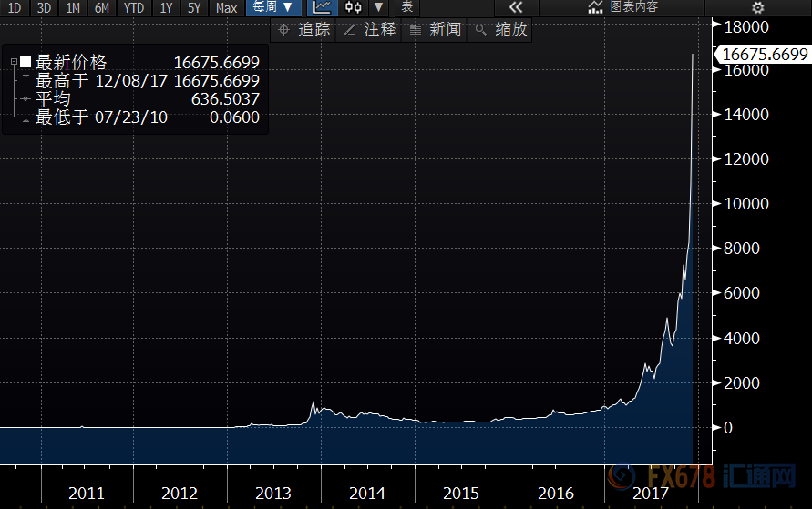Switch to the 5Y range
Image resolution: width=812 pixels, height=509 pixels.
pyautogui.click(x=194, y=7)
